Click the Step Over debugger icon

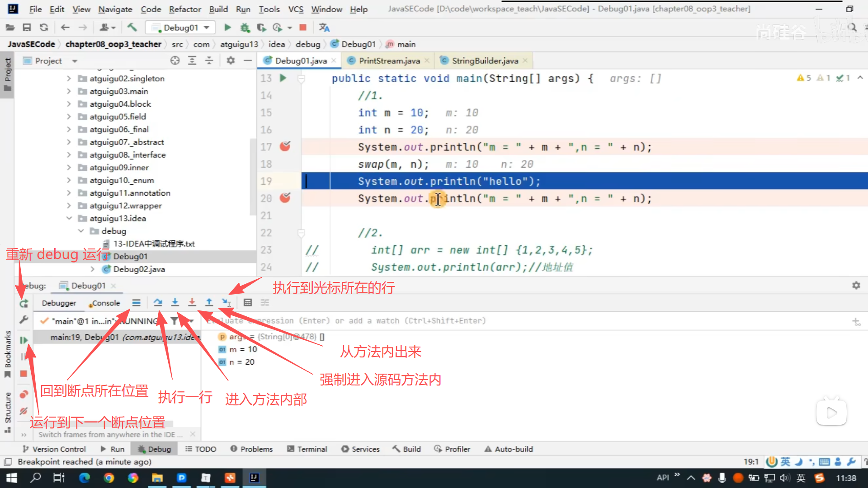coord(157,303)
